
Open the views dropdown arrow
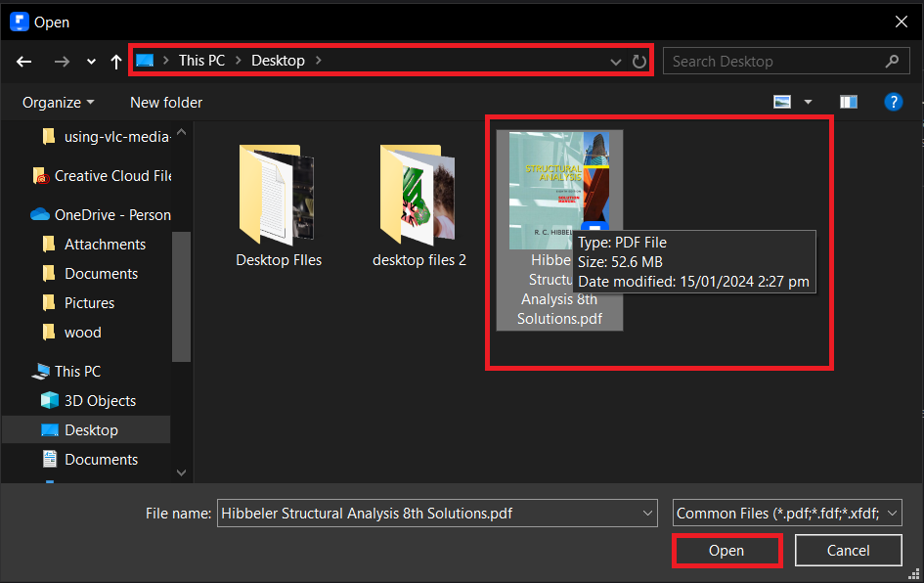pos(807,101)
